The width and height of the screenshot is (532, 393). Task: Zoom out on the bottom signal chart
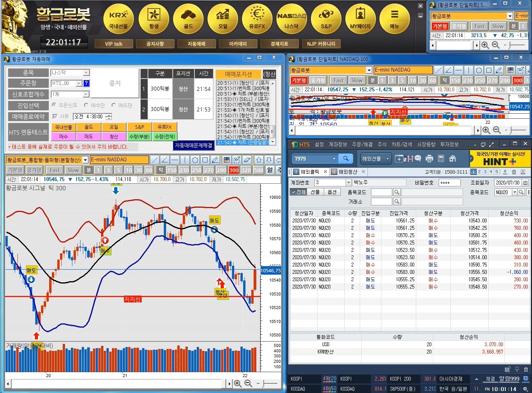[x=248, y=383]
